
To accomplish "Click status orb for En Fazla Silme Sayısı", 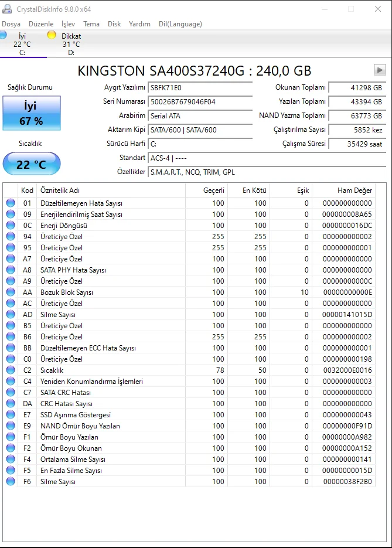I will click(11, 470).
